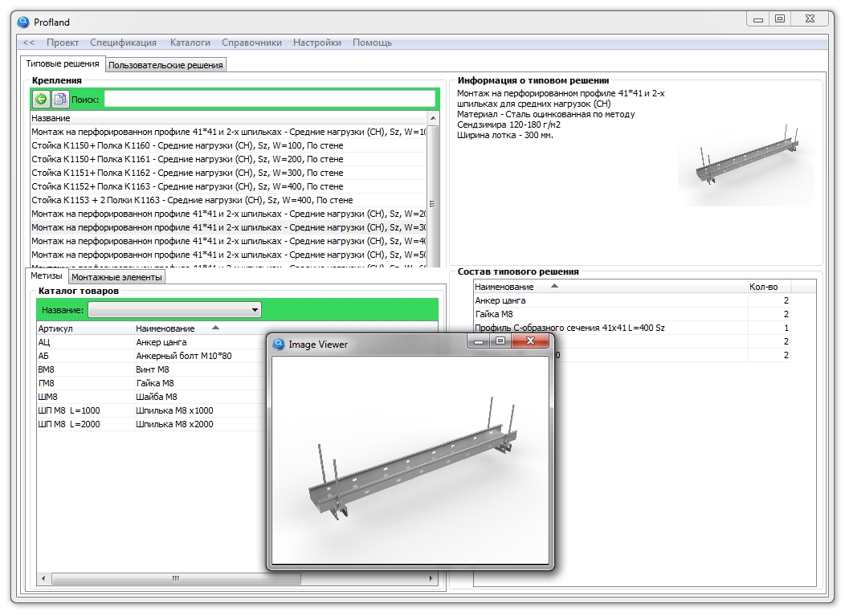845x616 pixels.
Task: Click the Image Viewer window icon
Action: coord(278,345)
